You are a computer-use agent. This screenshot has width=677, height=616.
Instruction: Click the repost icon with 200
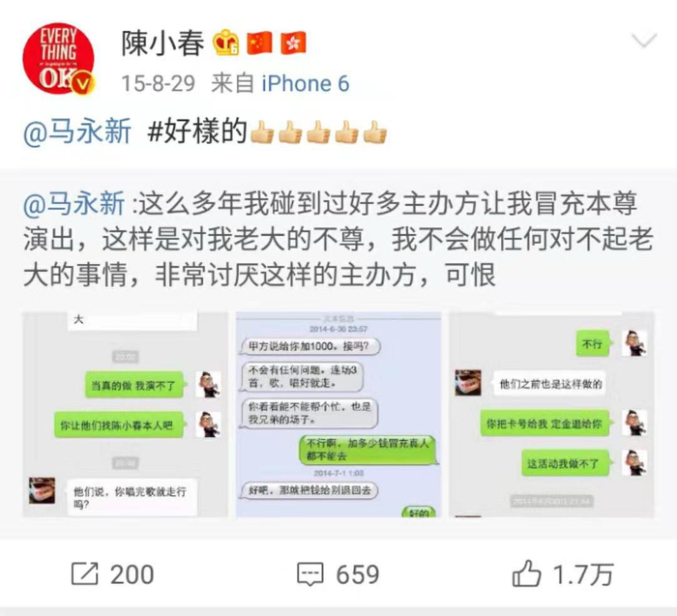pos(85,574)
